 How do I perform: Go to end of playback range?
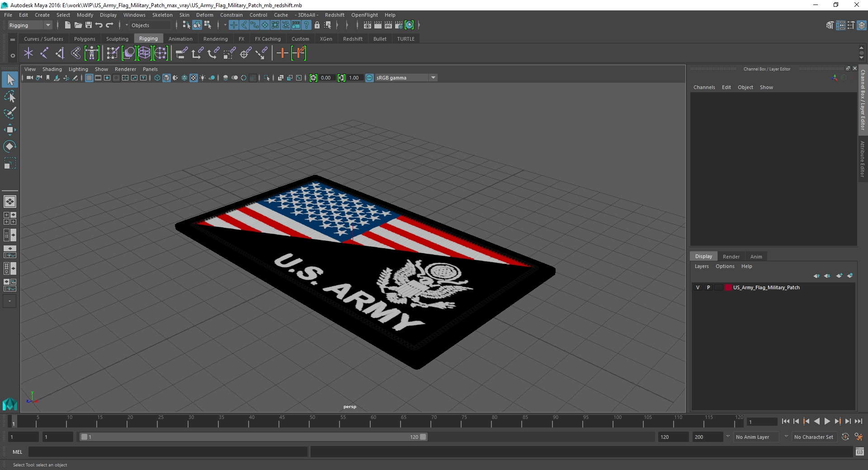858,421
